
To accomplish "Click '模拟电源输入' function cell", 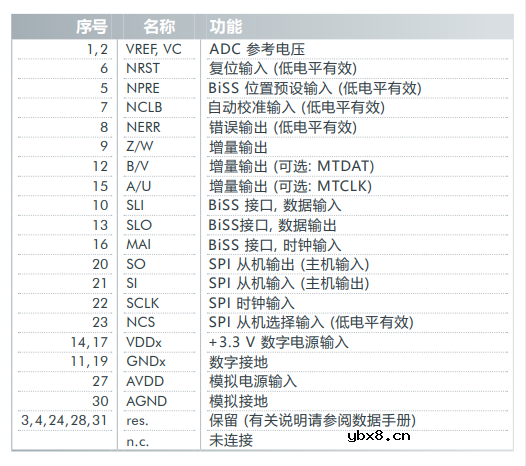I will [253, 381].
